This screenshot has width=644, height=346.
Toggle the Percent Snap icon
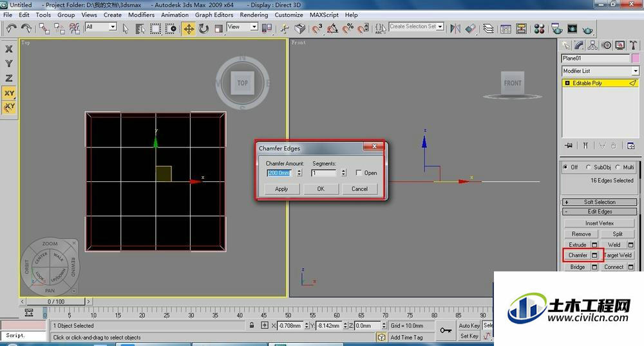(x=348, y=29)
